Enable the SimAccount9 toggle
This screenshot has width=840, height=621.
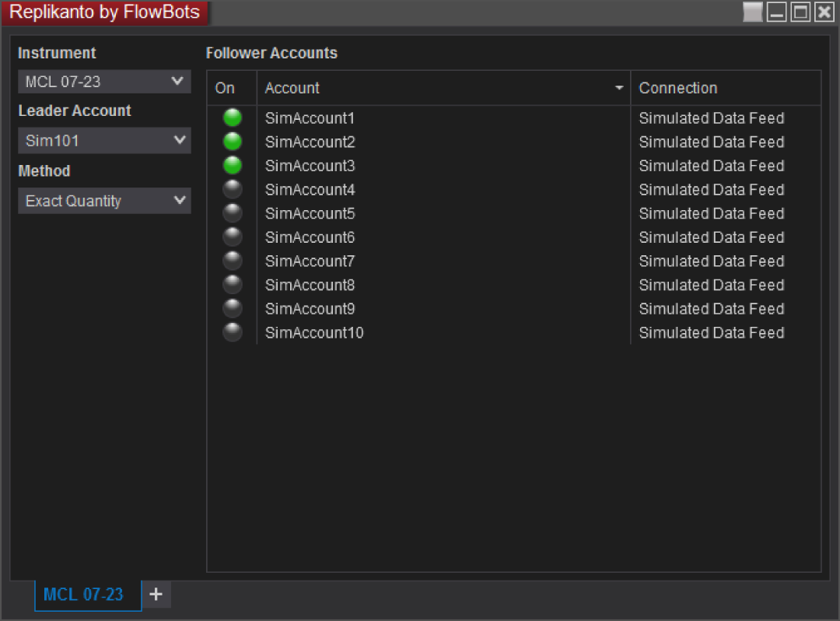pyautogui.click(x=233, y=308)
